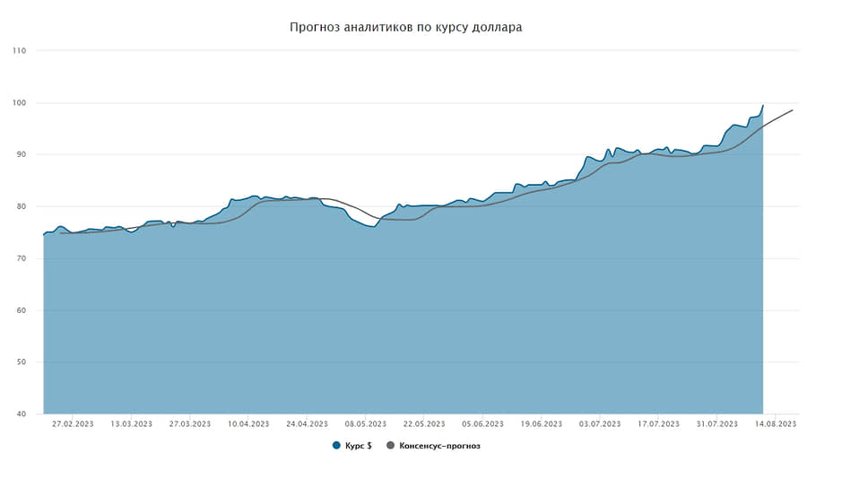Click the blue 'Курс $' legend dot

click(336, 445)
